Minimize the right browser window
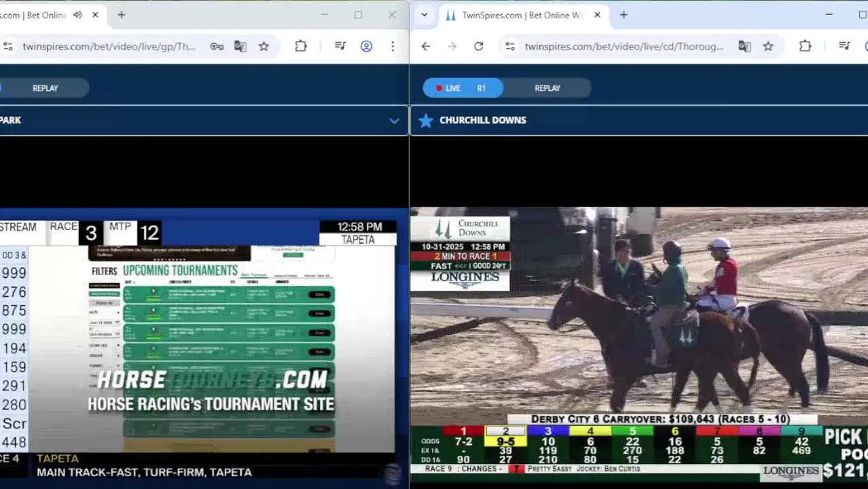The height and width of the screenshot is (489, 868). 829,15
